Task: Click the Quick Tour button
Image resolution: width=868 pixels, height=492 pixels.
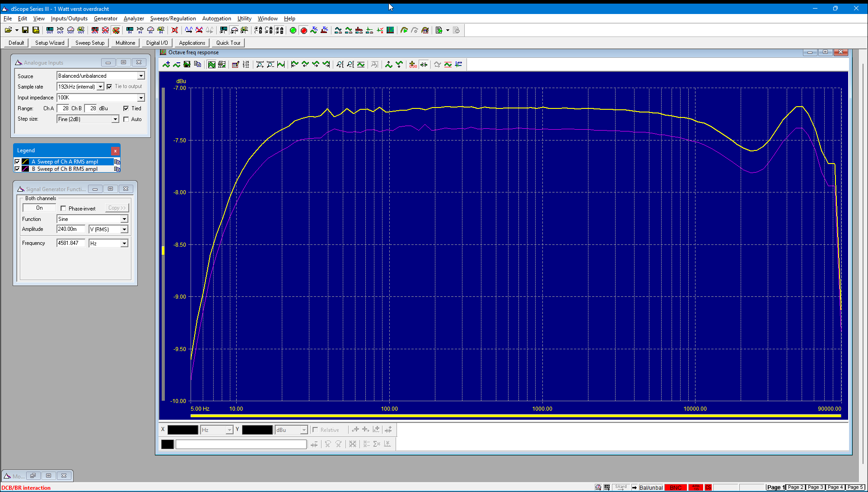Action: click(228, 43)
